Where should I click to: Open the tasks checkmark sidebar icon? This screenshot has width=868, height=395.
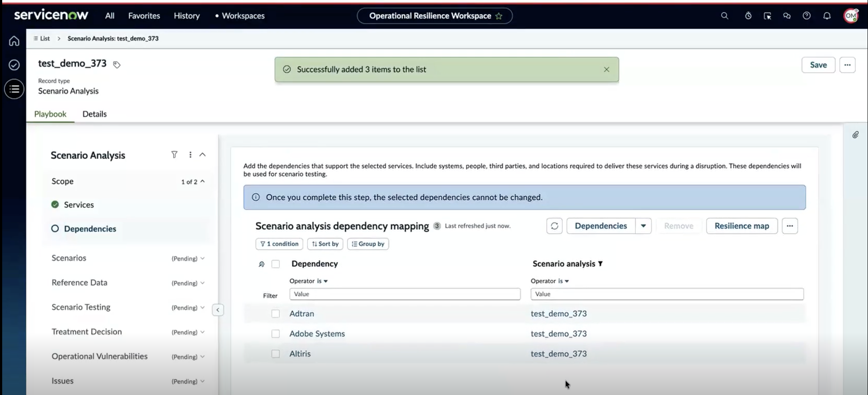tap(14, 65)
